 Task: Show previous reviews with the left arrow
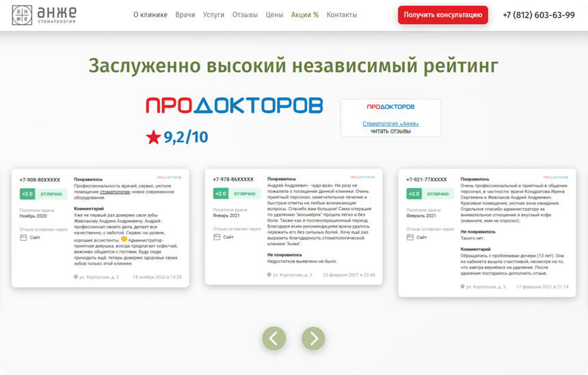point(273,338)
